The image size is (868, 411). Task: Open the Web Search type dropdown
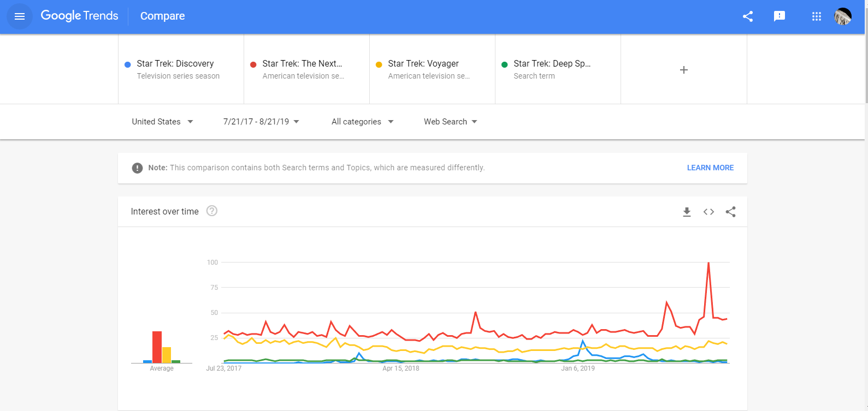[450, 122]
